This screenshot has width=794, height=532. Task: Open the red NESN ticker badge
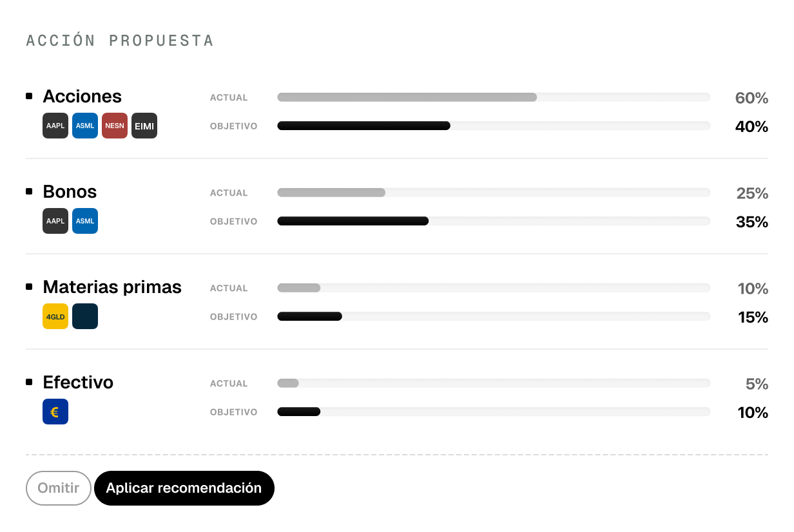click(115, 126)
